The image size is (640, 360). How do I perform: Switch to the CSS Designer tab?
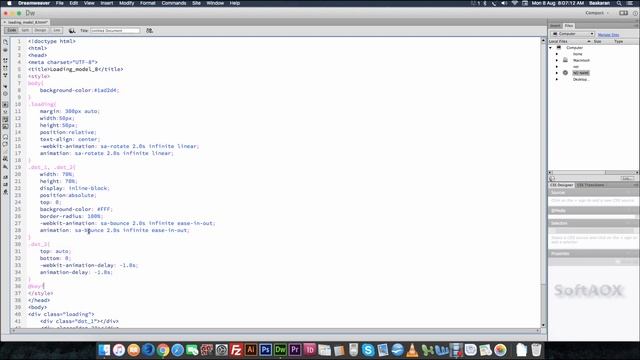coord(562,185)
